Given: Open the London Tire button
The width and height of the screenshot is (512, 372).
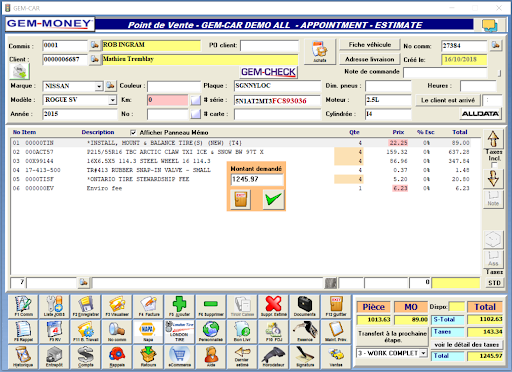Looking at the screenshot, I should coord(179,331).
